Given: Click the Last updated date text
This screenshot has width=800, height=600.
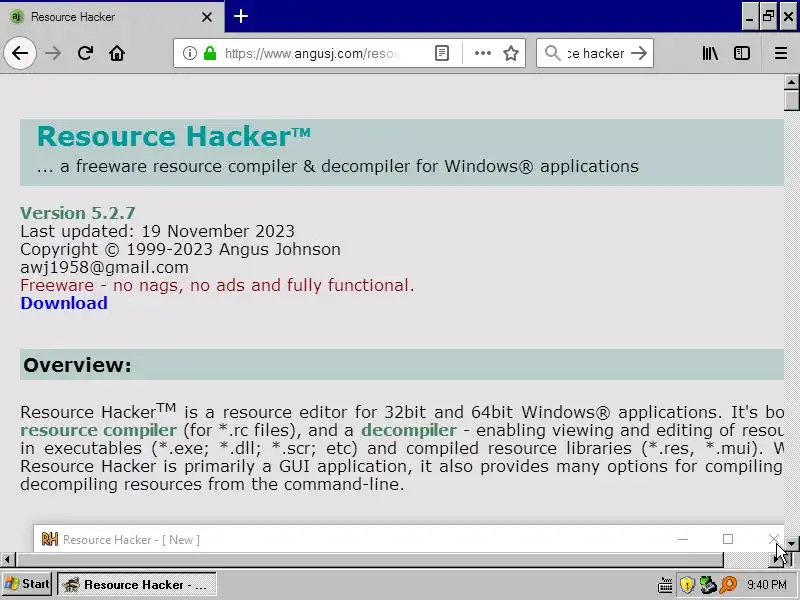Looking at the screenshot, I should (157, 231).
